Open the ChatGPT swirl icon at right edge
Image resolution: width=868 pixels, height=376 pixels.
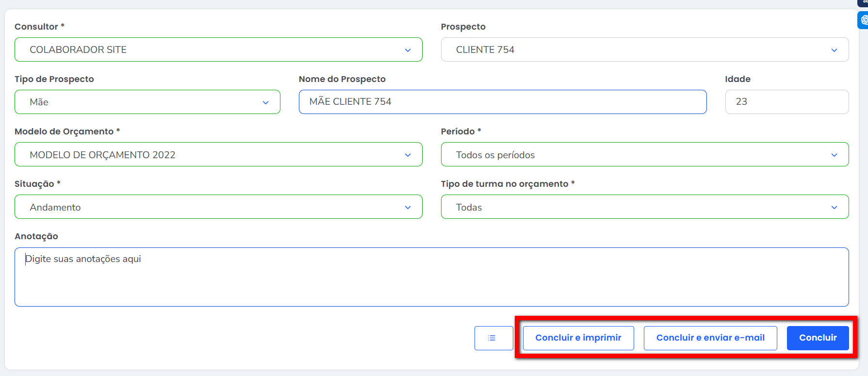click(864, 20)
